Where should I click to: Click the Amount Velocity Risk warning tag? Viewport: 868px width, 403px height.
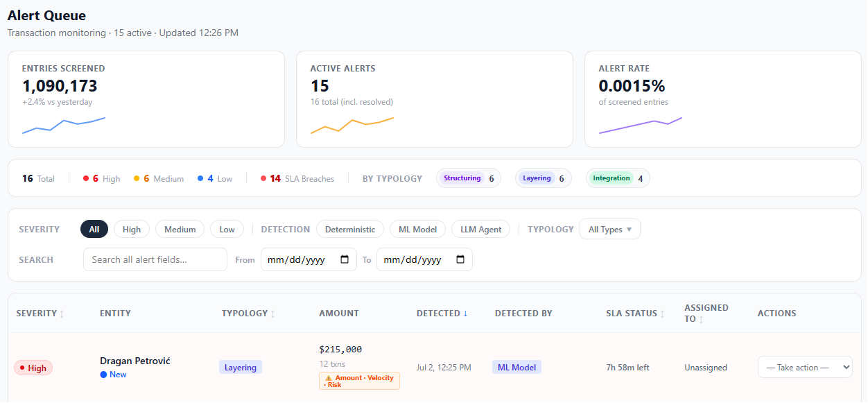coord(359,381)
